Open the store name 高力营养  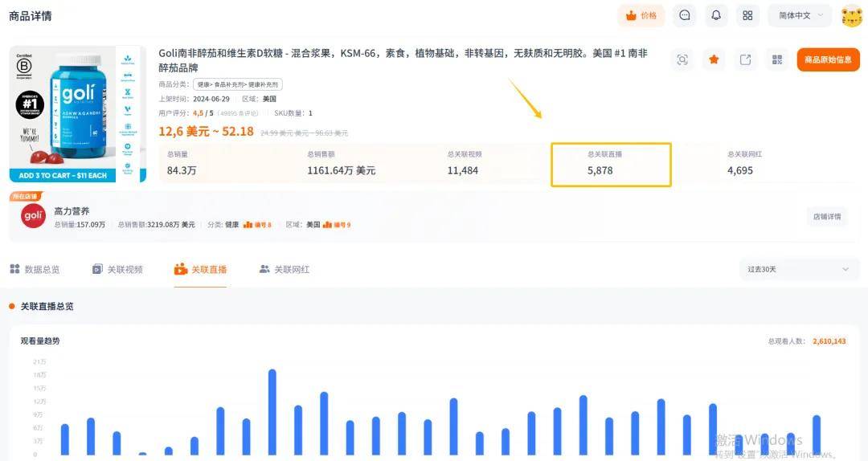point(72,211)
